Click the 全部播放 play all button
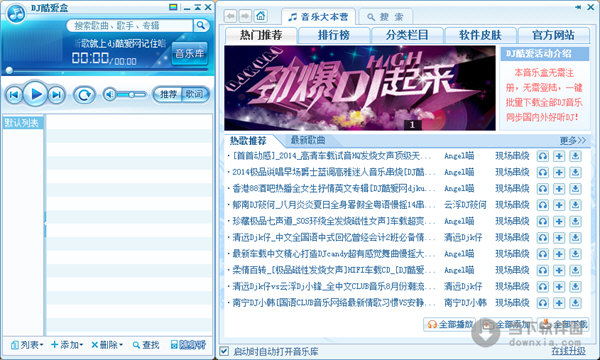Viewport: 600px width, 360px height. [449, 324]
